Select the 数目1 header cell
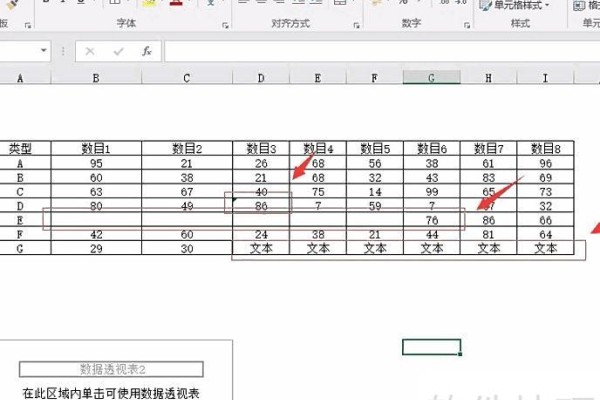This screenshot has width=600, height=400. [x=96, y=149]
